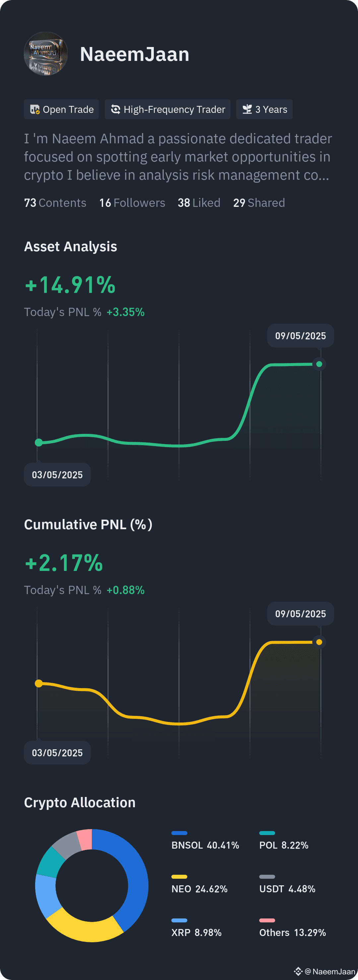The width and height of the screenshot is (358, 980).
Task: Expand the truncated trader bio text
Action: 178,157
